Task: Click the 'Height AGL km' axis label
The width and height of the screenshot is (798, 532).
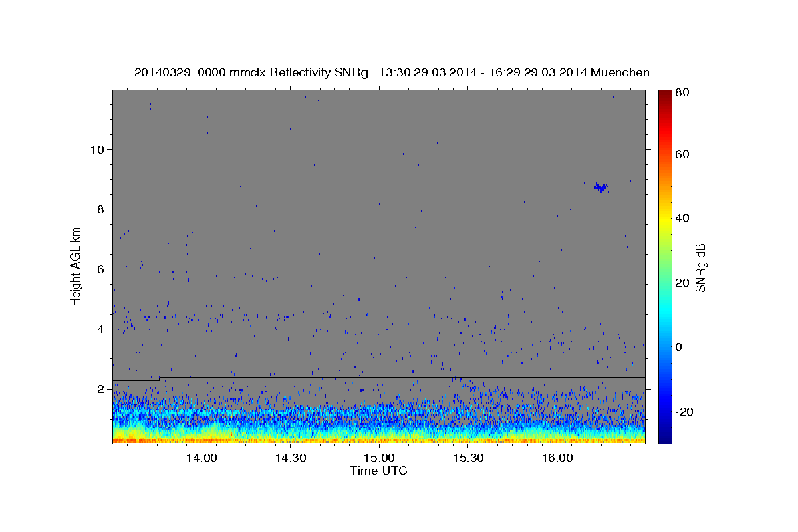Action: [76, 267]
